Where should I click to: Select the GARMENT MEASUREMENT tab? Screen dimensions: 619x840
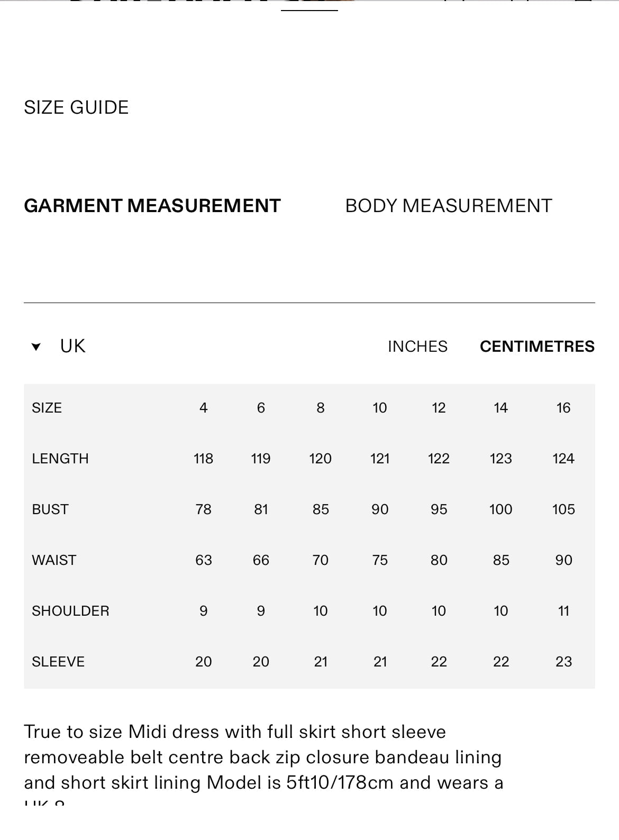152,206
